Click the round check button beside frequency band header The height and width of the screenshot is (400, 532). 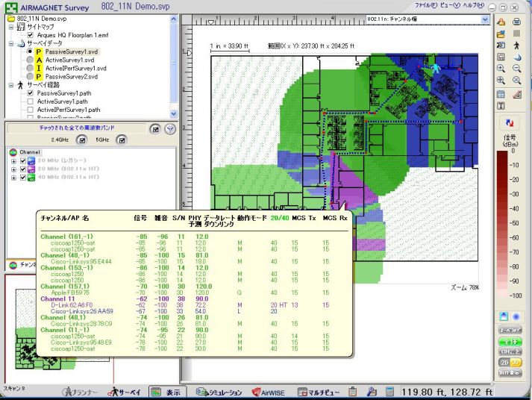click(155, 129)
